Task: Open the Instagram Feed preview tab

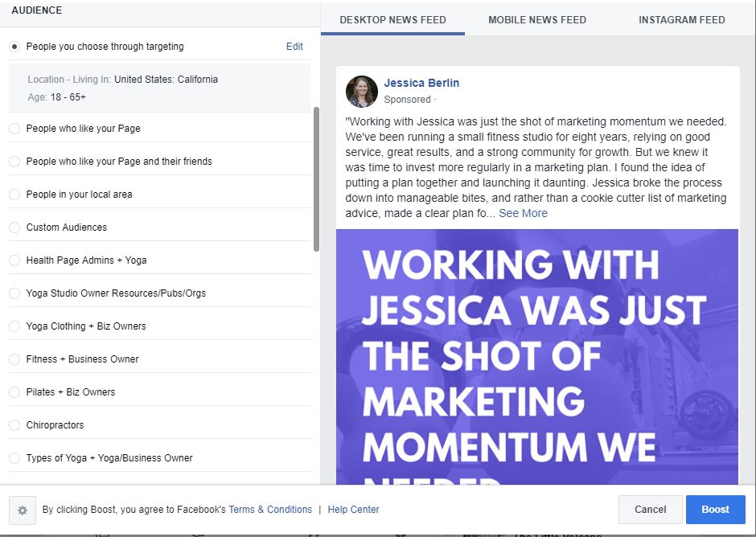Action: [682, 20]
